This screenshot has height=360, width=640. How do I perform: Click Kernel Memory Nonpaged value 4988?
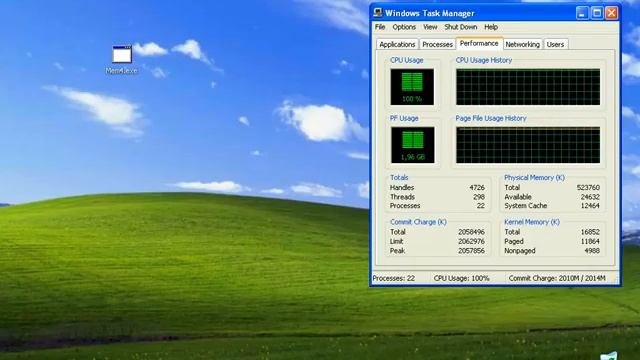pyautogui.click(x=592, y=251)
